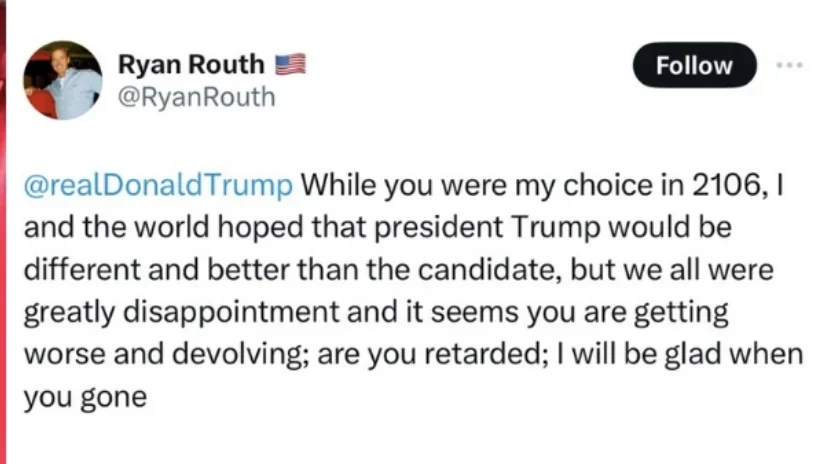Click the red strip at the left edge
This screenshot has height=464, width=818.
click(3, 232)
